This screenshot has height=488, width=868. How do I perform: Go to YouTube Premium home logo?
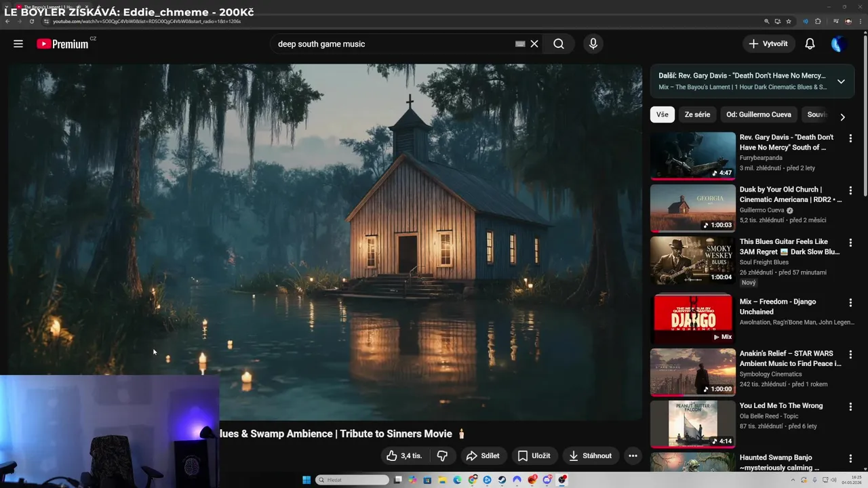click(x=62, y=44)
